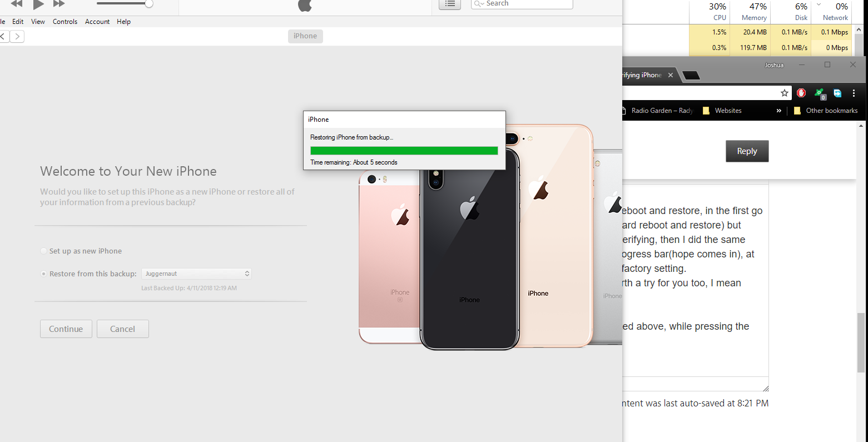Open the View menu in iTunes

point(38,22)
